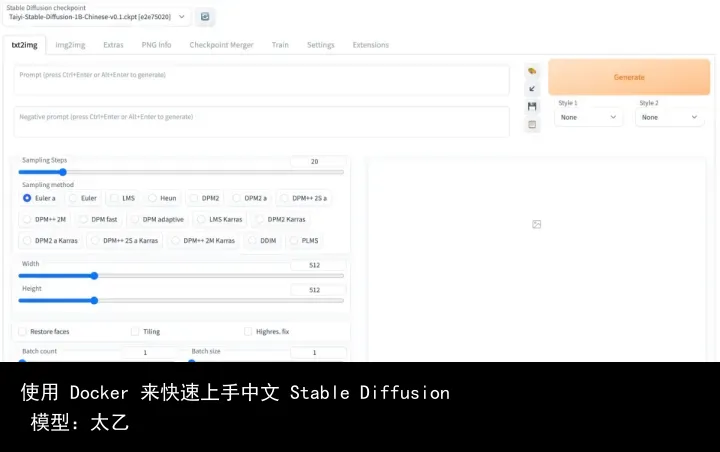Screen dimensions: 720x452
Task: Click the Batch count value box
Action: tap(148, 352)
